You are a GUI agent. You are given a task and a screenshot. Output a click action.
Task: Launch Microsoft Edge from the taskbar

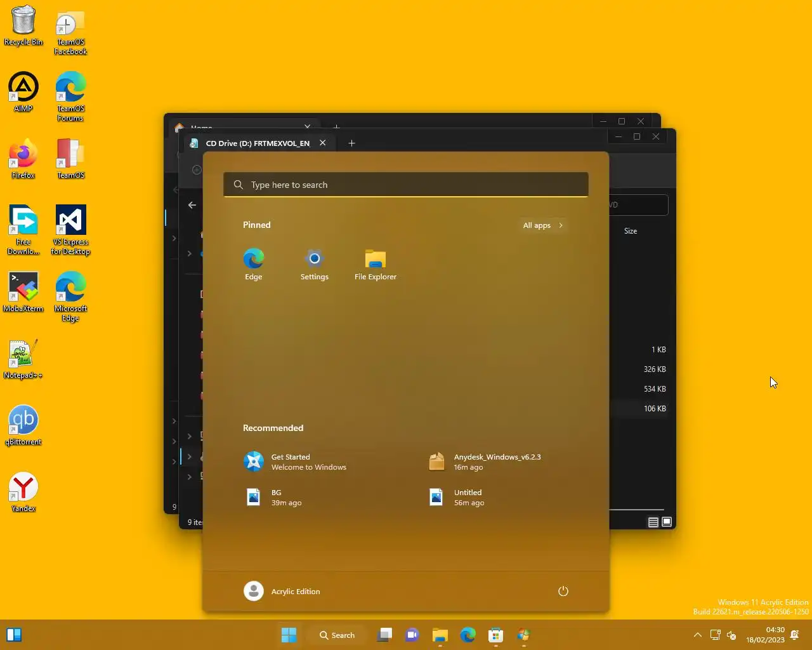point(468,635)
